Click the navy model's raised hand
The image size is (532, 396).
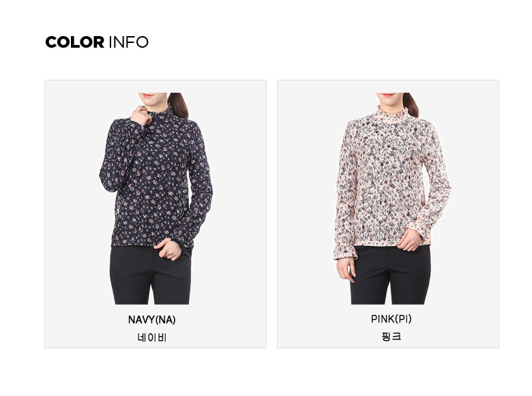pyautogui.click(x=141, y=116)
